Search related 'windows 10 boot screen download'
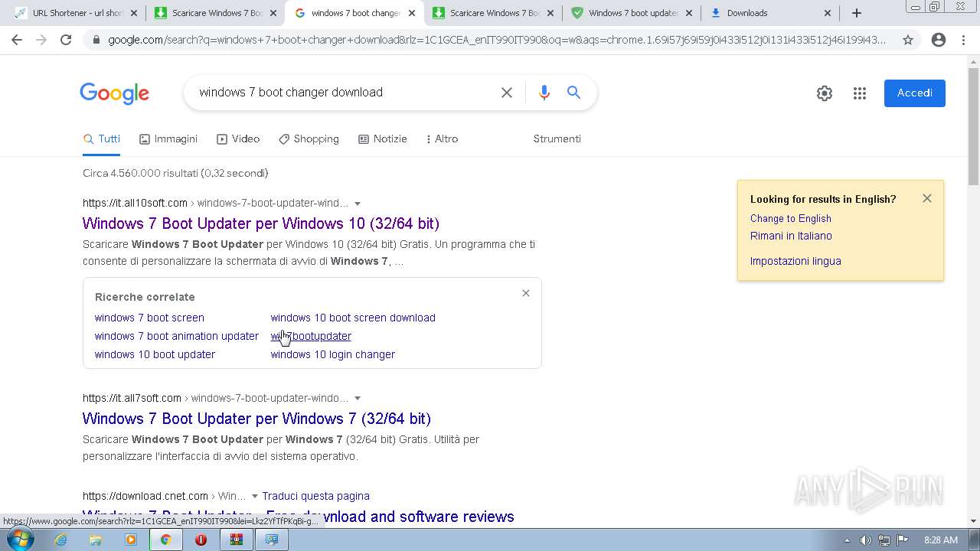The width and height of the screenshot is (980, 551). [353, 318]
